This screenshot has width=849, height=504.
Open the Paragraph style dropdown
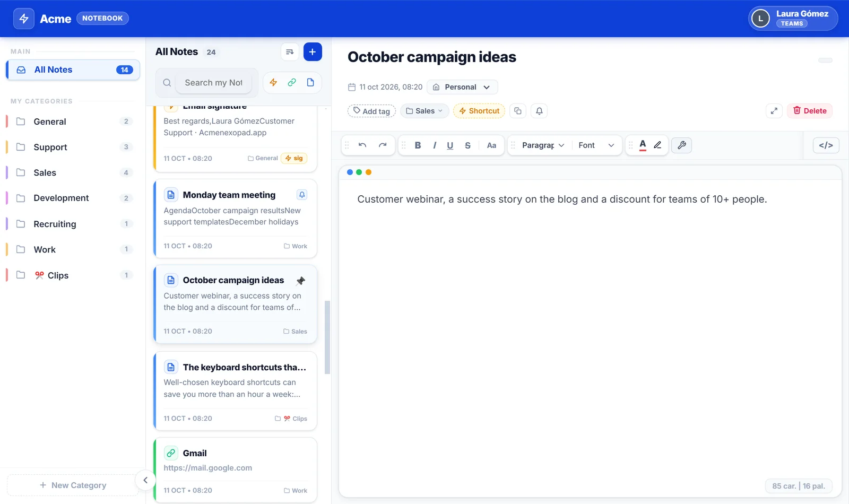tap(543, 145)
